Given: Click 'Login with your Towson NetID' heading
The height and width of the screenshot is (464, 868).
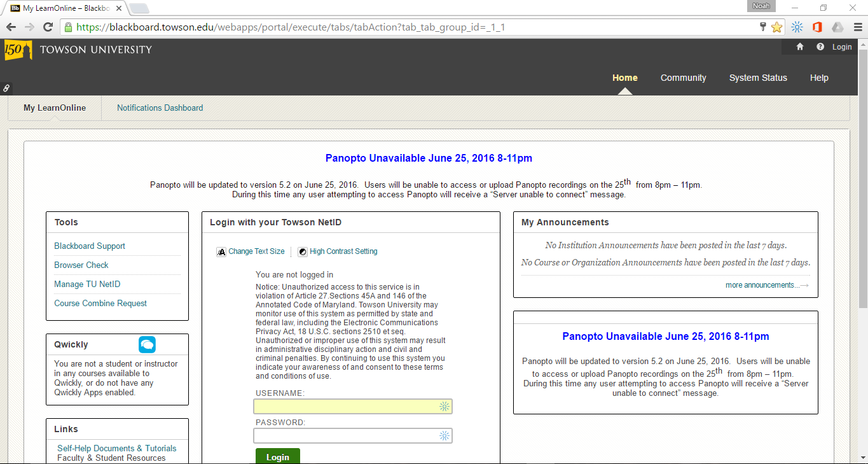Looking at the screenshot, I should coord(275,222).
